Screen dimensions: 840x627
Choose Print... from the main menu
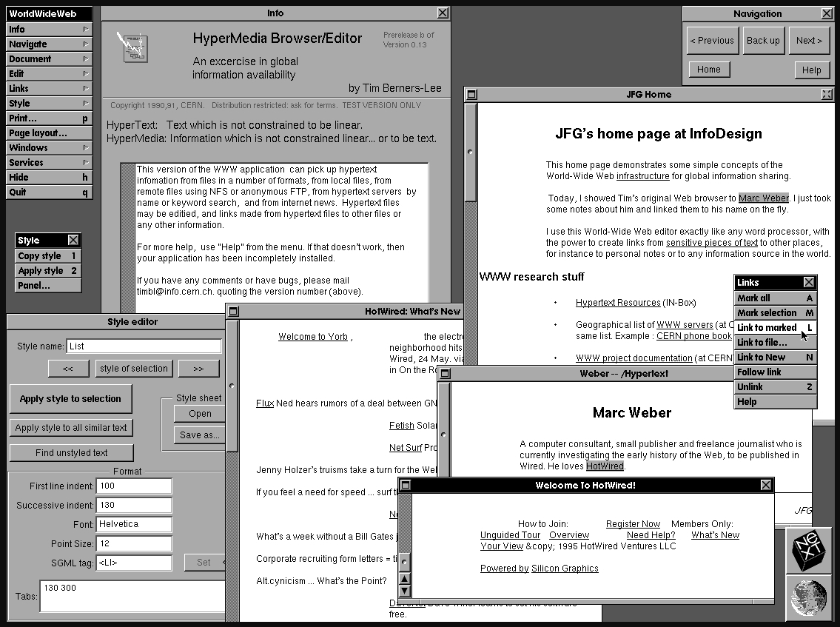pos(49,118)
